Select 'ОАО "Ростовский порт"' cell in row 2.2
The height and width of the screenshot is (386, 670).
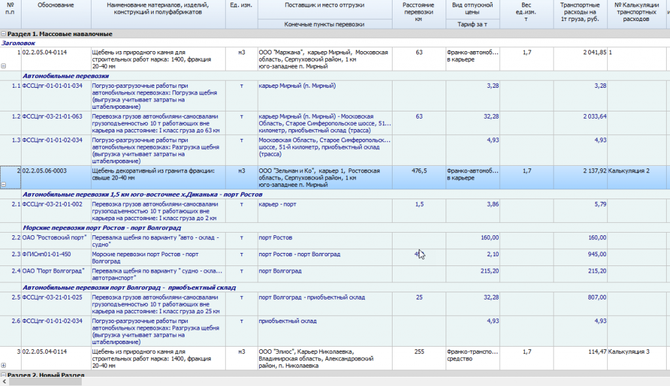56,241
